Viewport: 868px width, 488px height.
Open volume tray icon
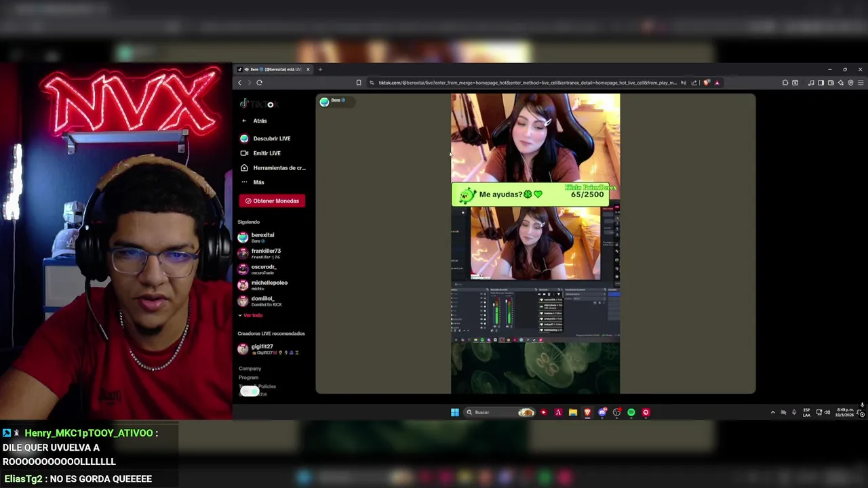827,412
